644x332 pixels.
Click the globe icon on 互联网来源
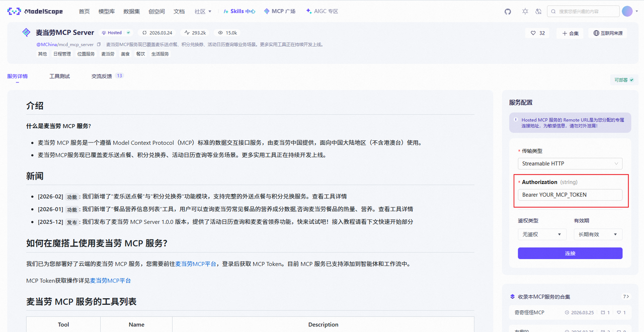tap(596, 33)
